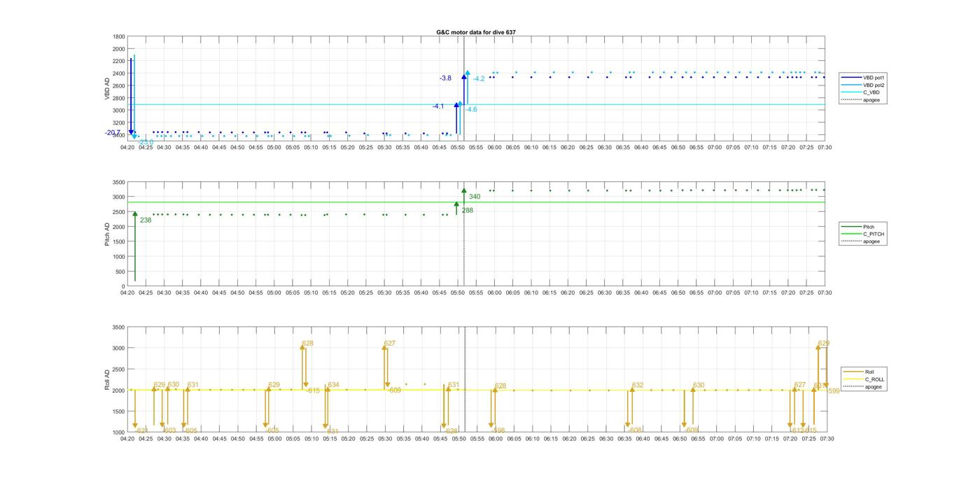Screen dimensions: 980x485
Task: Click the '632' annotation in the Roll plot
Action: tap(638, 385)
